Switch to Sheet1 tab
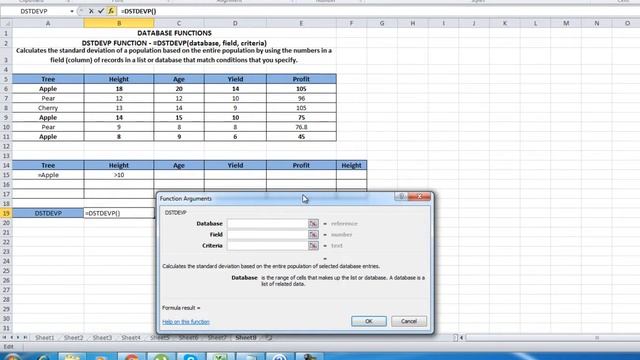Screen dimensions: 640x360 (44, 338)
